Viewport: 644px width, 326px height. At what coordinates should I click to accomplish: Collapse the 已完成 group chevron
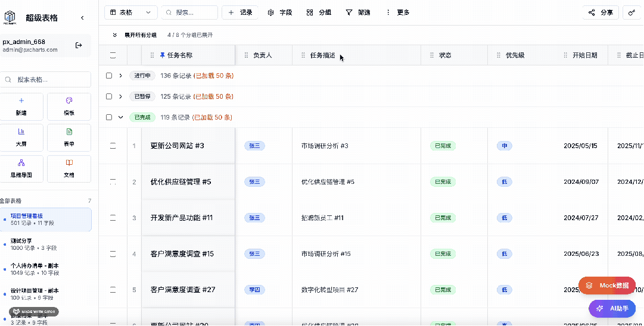point(121,117)
